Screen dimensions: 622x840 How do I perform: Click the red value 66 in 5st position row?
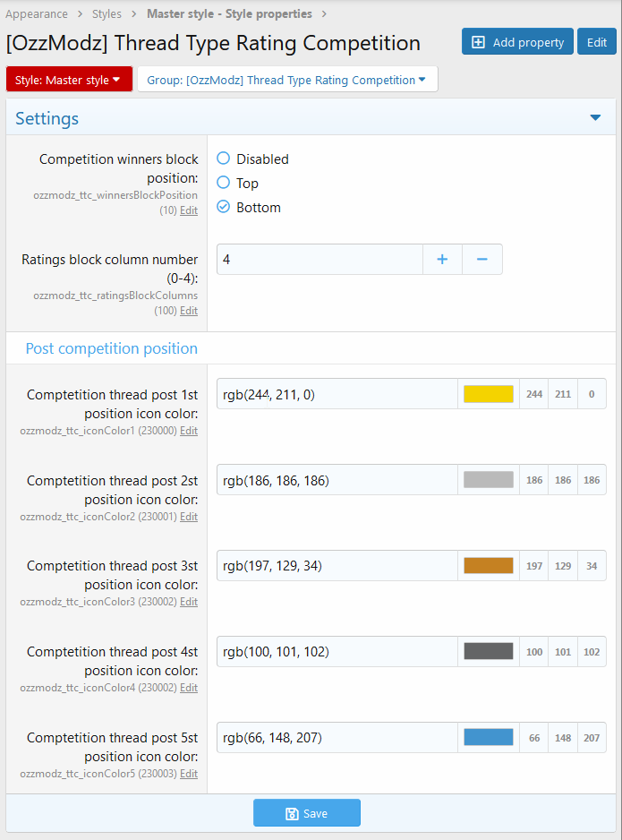(x=534, y=737)
